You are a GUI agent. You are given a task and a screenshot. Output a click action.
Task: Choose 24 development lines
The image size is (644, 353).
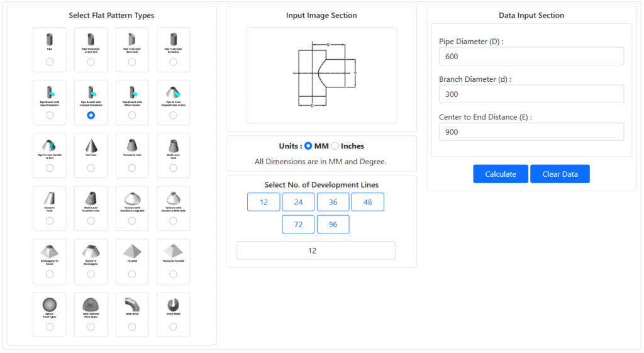298,202
